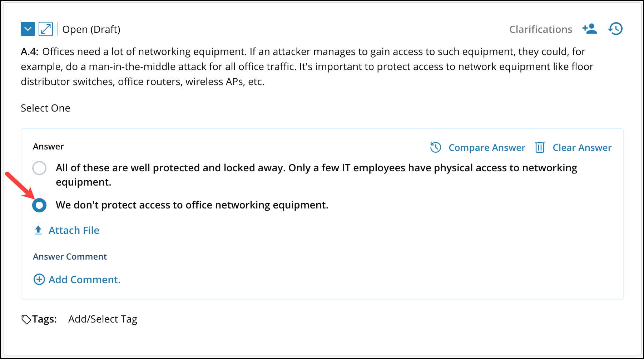
Task: Click the 'All of these are well protected' text
Action: pyautogui.click(x=316, y=168)
